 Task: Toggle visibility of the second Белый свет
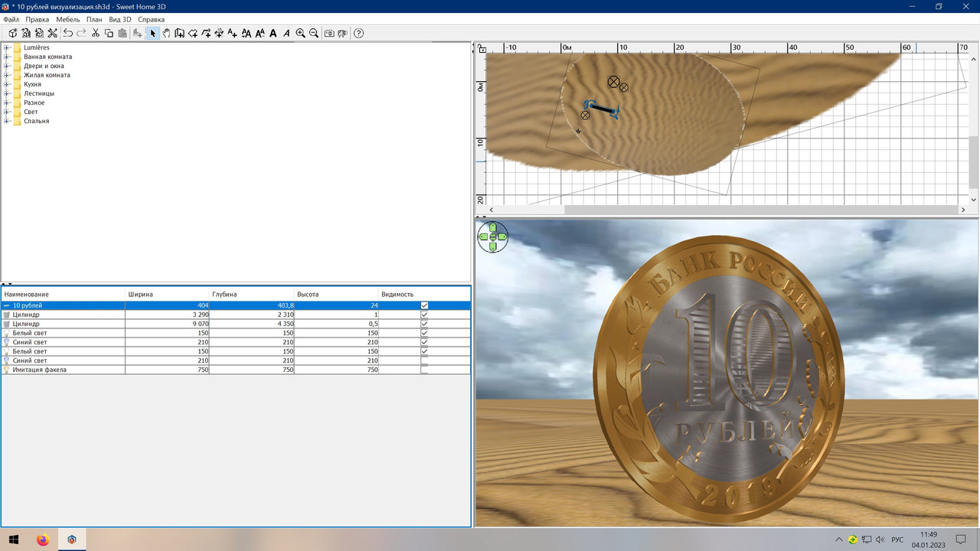click(425, 351)
